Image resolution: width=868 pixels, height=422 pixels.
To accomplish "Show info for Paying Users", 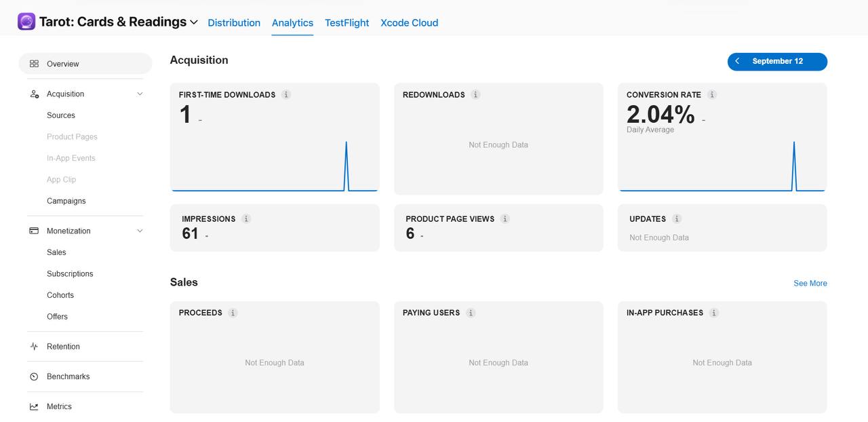I will pos(471,313).
